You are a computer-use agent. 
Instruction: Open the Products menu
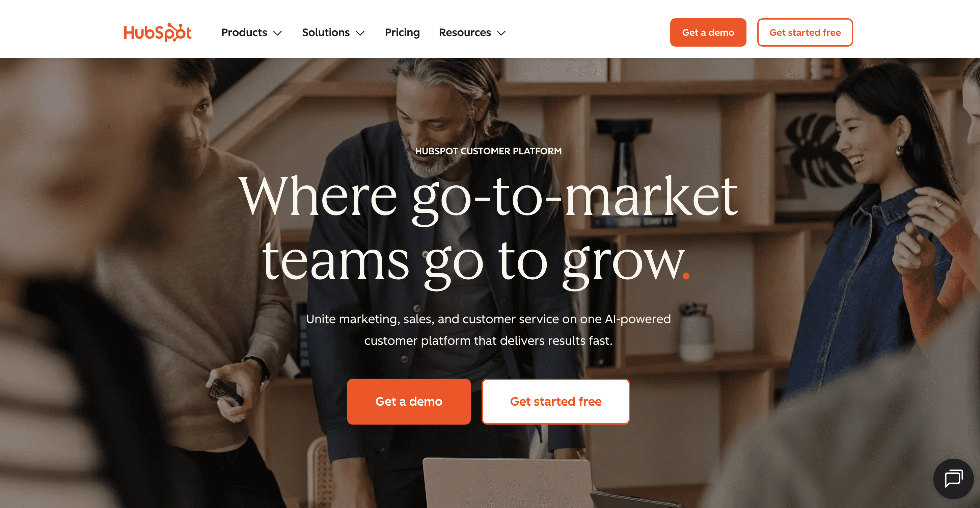tap(251, 32)
